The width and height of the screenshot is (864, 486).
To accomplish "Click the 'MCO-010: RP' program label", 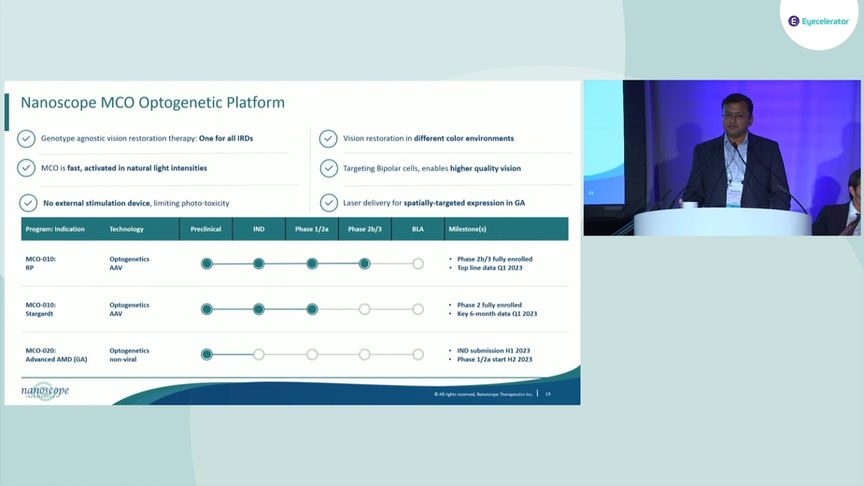I will click(x=41, y=263).
